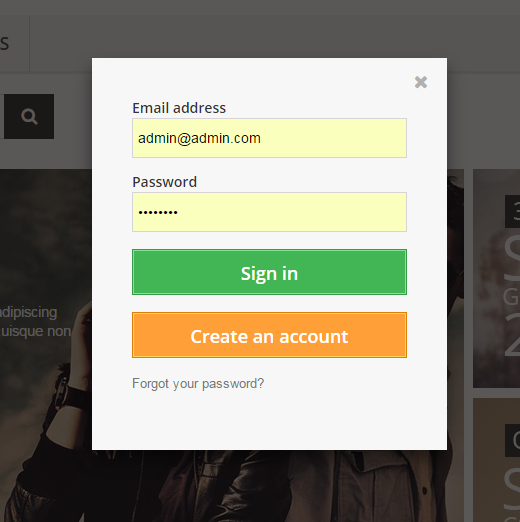
Task: Click the empty dialog area below Forgot your password
Action: 269,422
